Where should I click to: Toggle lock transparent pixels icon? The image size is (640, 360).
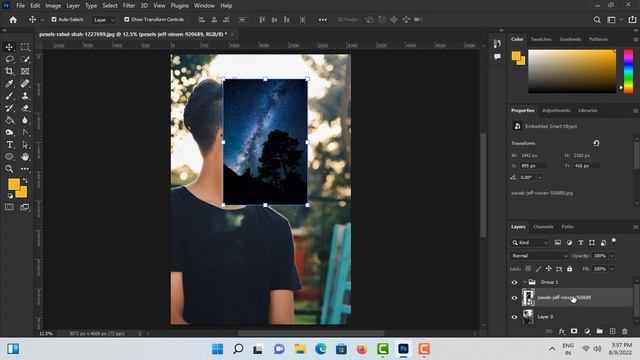(x=528, y=269)
